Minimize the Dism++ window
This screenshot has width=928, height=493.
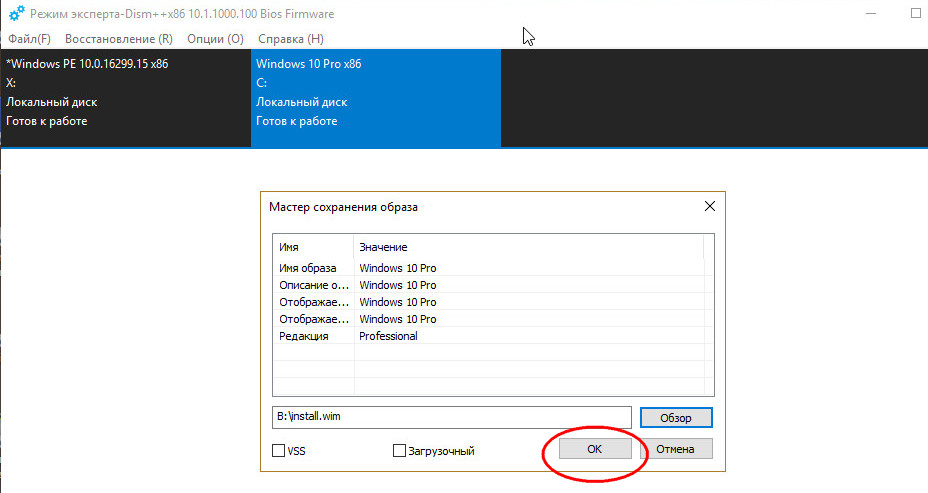(871, 13)
